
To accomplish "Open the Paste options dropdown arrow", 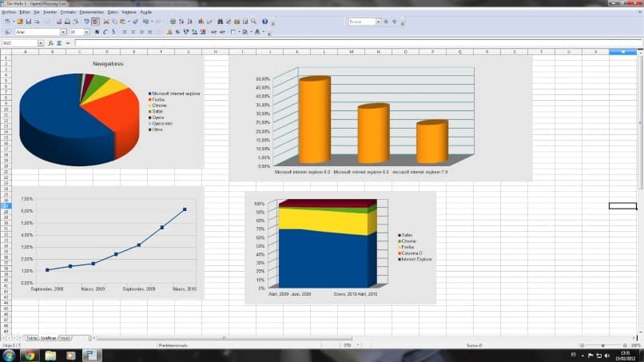I will [129, 22].
